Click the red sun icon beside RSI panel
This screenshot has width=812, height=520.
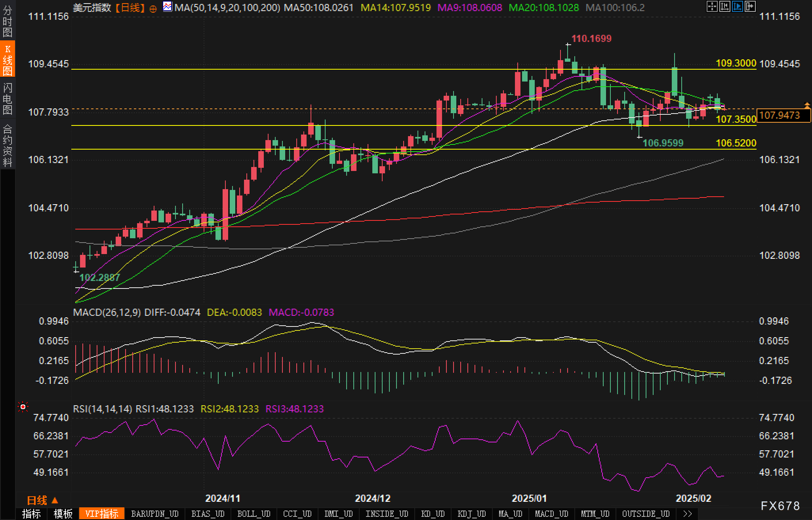coord(23,407)
